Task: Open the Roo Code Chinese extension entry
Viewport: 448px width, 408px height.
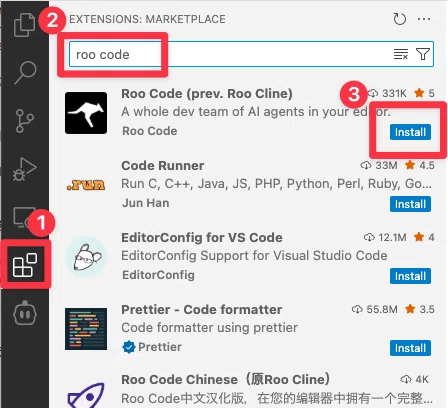Action: click(249, 388)
